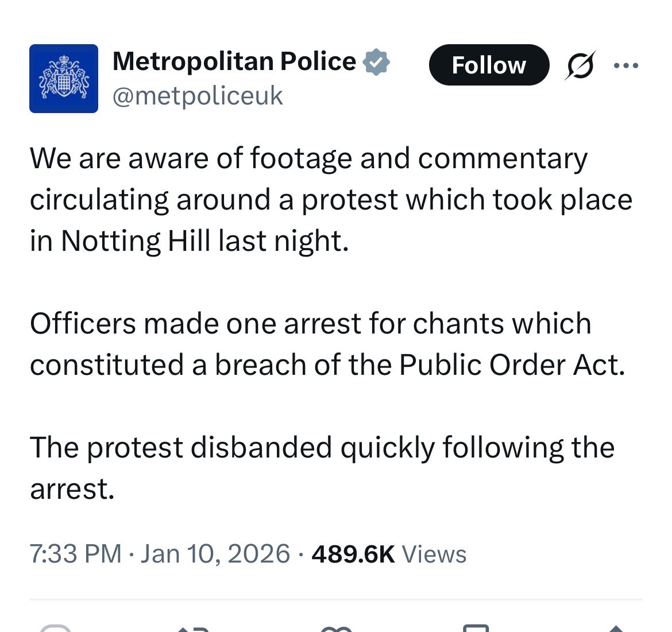672x632 pixels.
Task: Repost the tweet using the retweet icon
Action: point(193,629)
